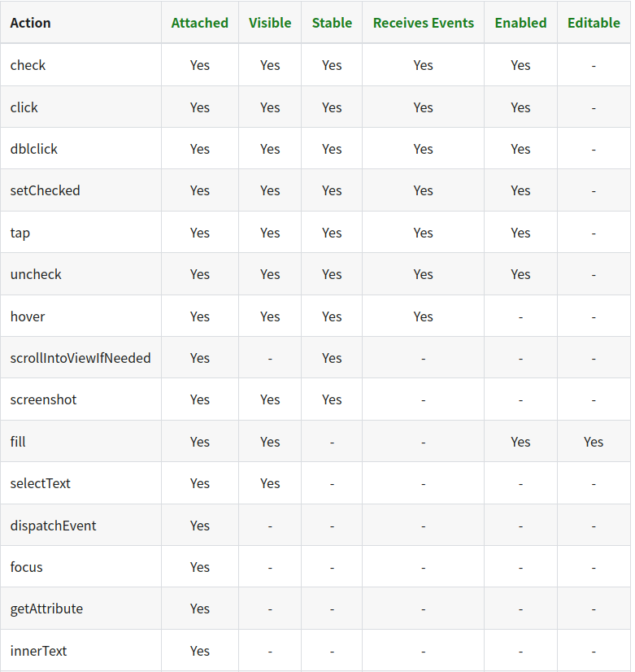Follow the Enabled header link

pyautogui.click(x=520, y=23)
